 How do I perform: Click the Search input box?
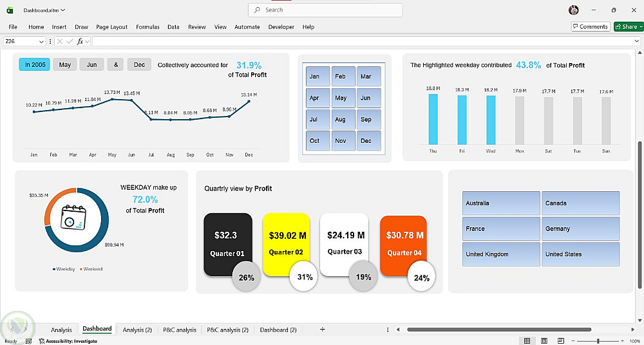tap(325, 10)
